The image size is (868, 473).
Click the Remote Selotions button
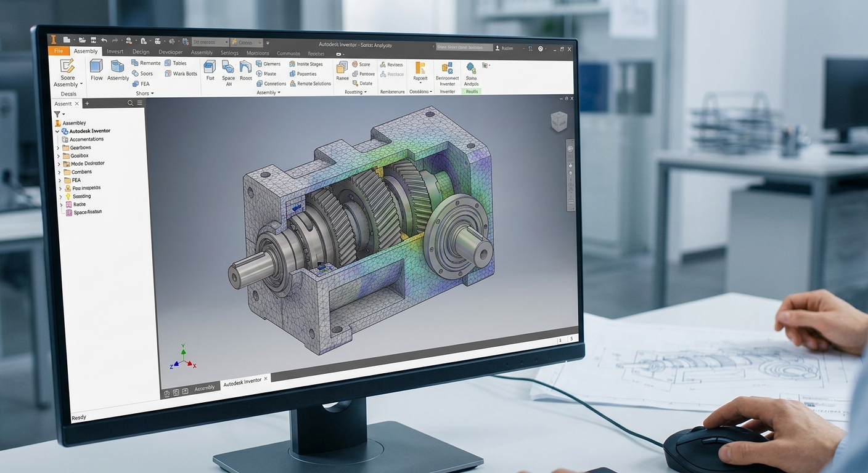point(309,84)
